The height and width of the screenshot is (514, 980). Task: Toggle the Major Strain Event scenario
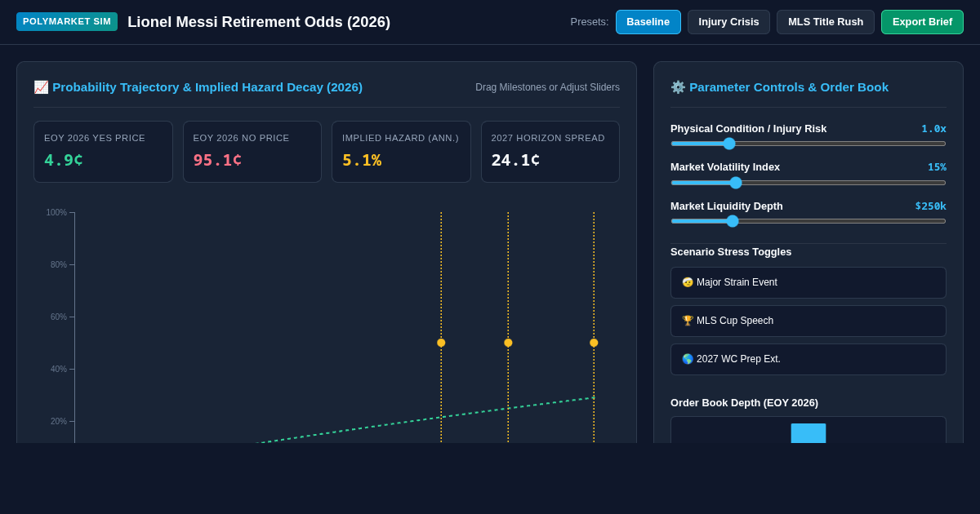808,282
